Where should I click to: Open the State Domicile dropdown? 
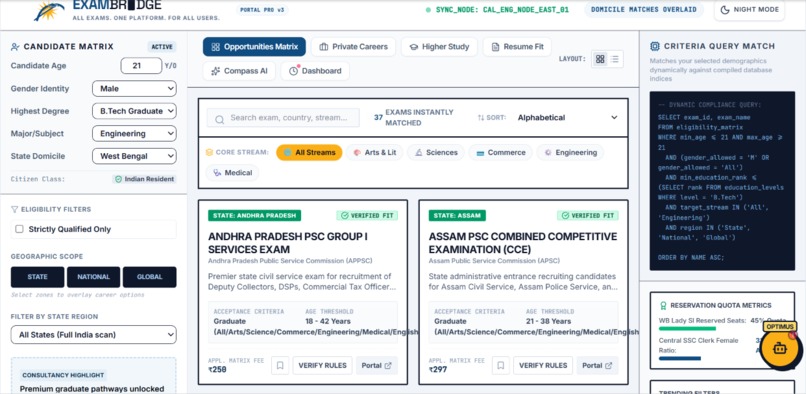pos(134,156)
